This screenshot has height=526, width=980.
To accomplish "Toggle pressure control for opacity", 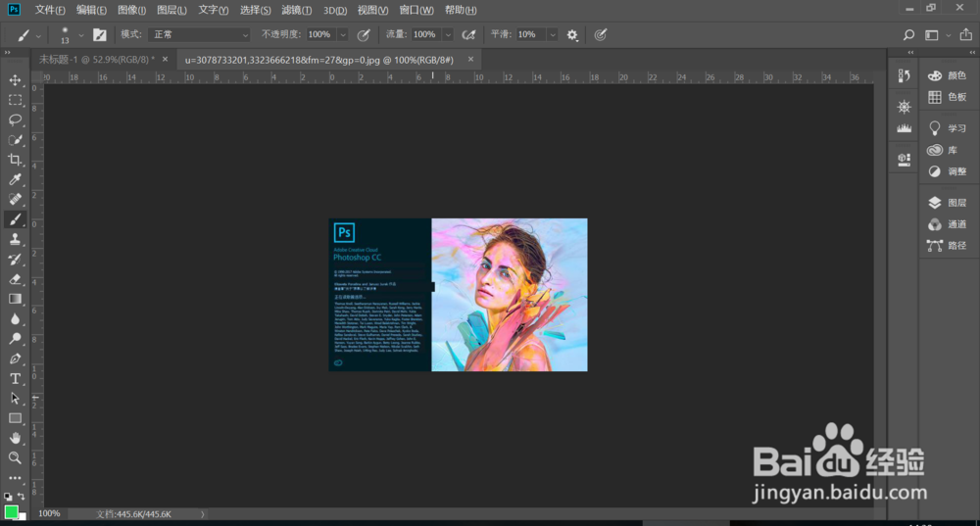I will tap(363, 34).
